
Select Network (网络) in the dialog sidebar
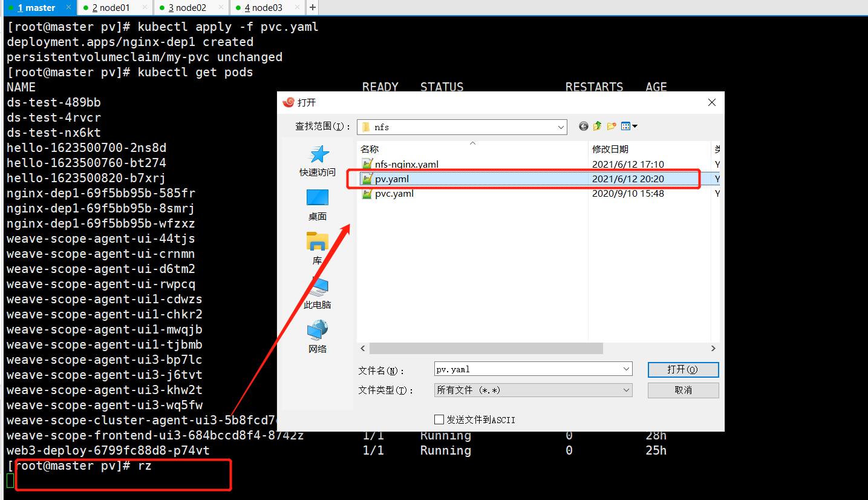[x=318, y=338]
